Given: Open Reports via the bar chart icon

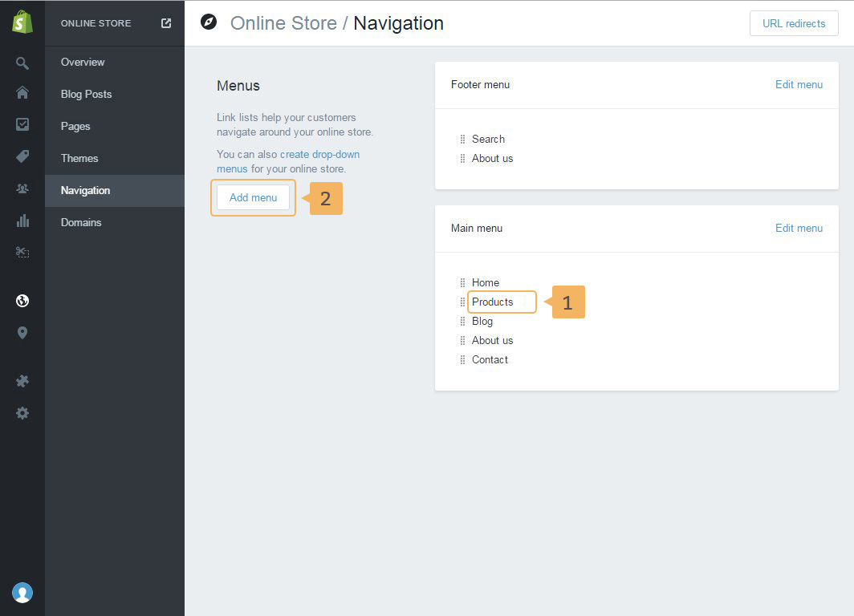Looking at the screenshot, I should pos(22,221).
